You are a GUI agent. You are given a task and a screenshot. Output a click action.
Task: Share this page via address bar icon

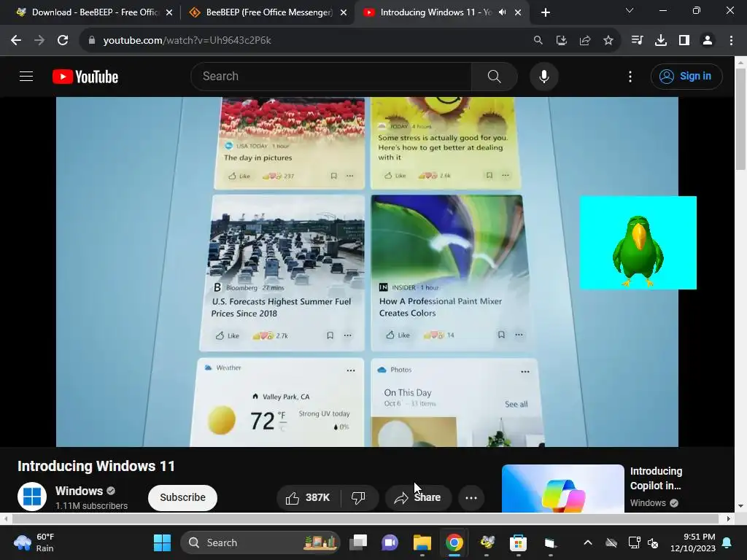pos(584,41)
